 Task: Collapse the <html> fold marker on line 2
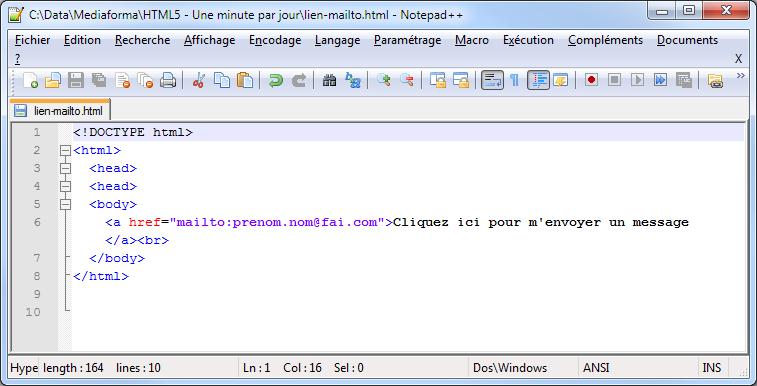coord(65,151)
